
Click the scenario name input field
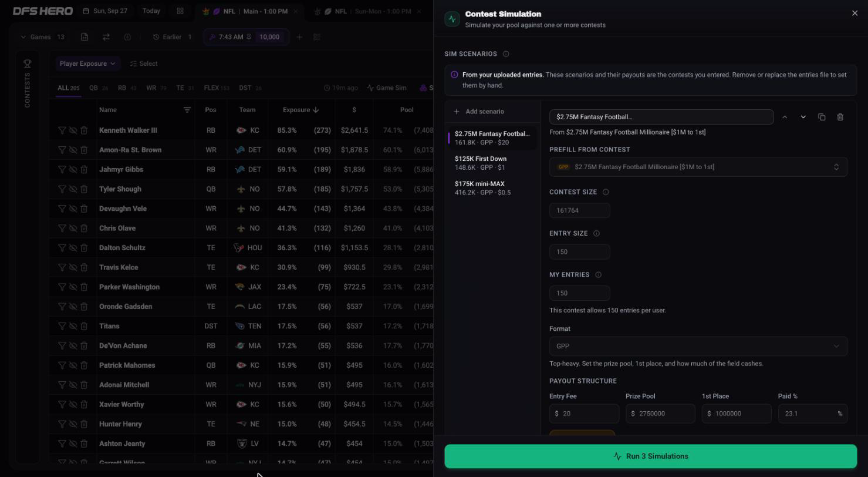point(661,117)
